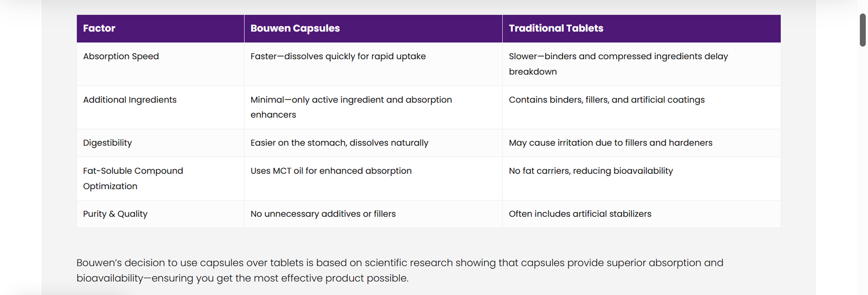
Task: Click the vertical page scrollbar thumb
Action: (863, 30)
